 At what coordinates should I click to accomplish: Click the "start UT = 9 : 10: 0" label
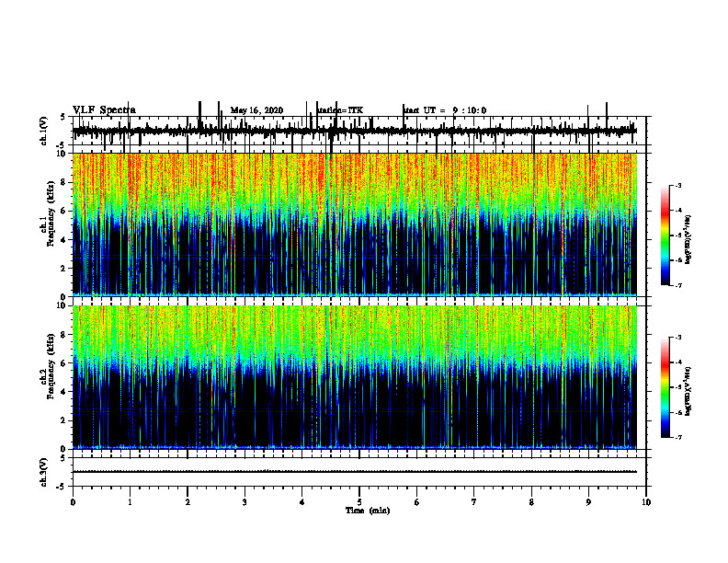(x=444, y=110)
